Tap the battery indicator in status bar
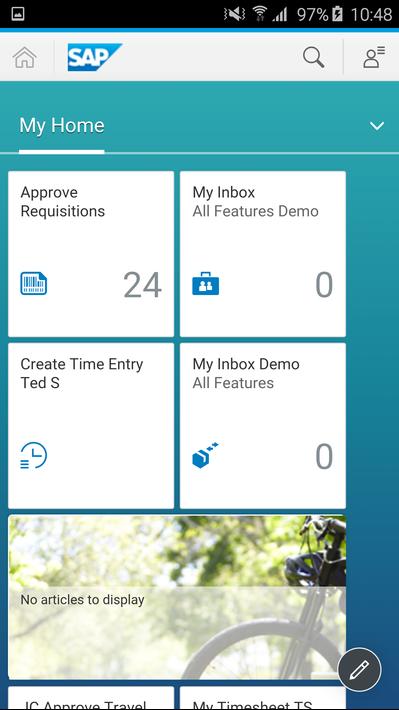This screenshot has width=399, height=710. (x=337, y=14)
